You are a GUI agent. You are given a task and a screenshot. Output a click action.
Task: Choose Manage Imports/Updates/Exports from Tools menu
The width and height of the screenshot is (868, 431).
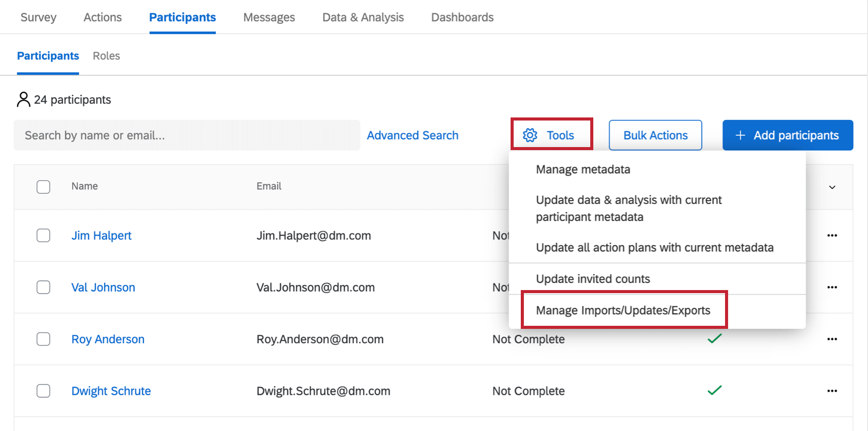click(x=623, y=310)
